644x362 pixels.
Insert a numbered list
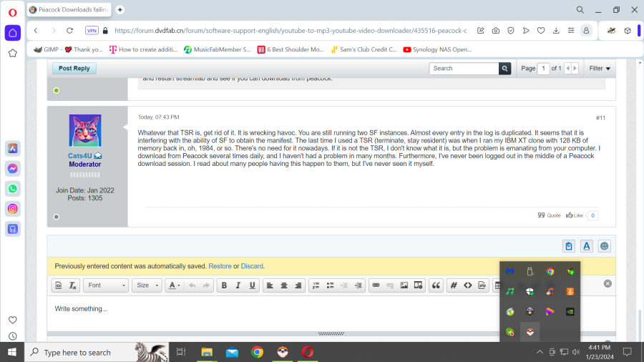pyautogui.click(x=316, y=285)
